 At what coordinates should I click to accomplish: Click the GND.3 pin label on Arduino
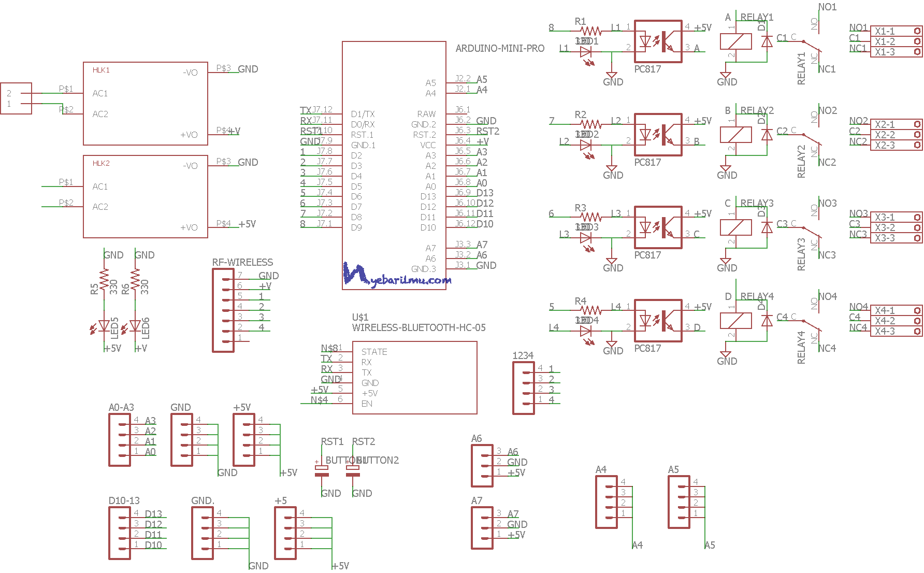point(424,269)
